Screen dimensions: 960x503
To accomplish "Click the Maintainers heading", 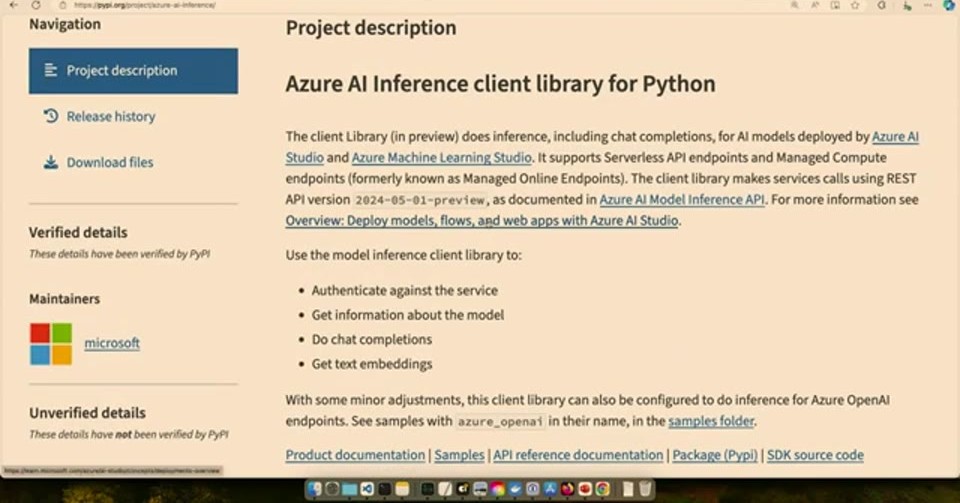I will click(64, 299).
